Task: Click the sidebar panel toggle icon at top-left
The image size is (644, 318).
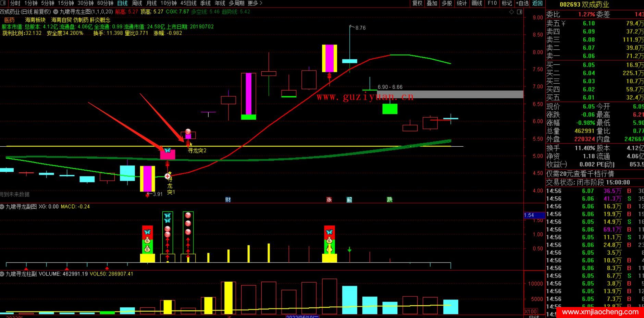Action: [4, 3]
